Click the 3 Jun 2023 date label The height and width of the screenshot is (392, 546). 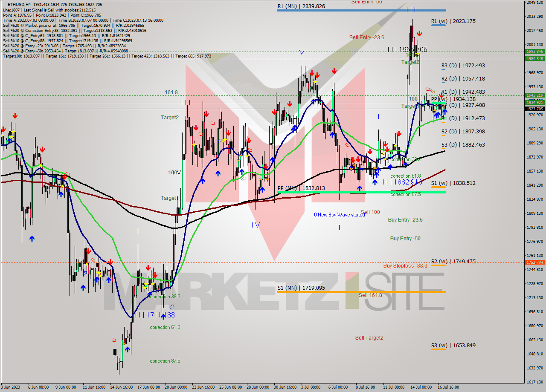tap(10, 388)
